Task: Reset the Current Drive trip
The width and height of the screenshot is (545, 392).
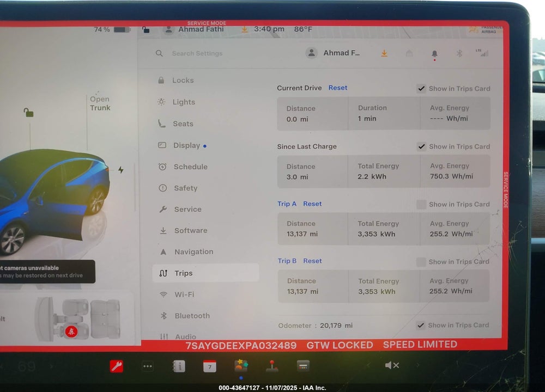Action: click(x=338, y=88)
